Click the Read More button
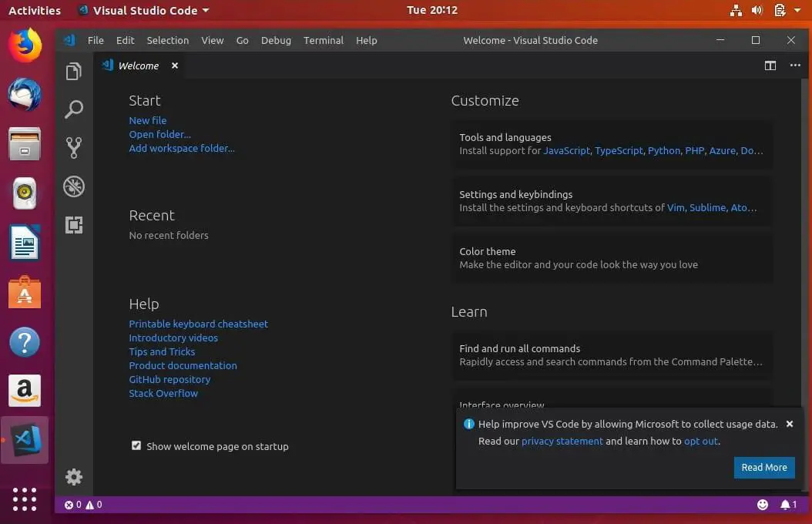The image size is (812, 524). (763, 467)
